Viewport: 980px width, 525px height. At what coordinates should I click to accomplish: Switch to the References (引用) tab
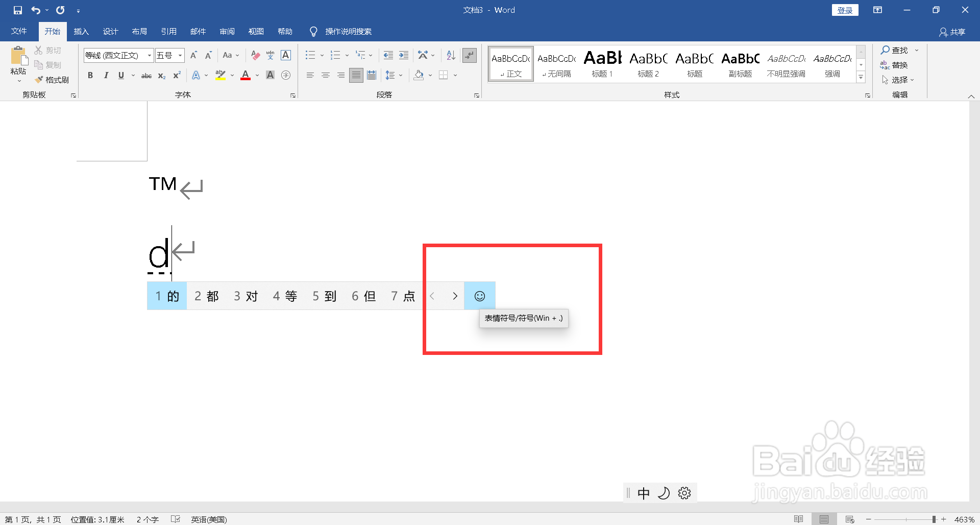click(168, 32)
